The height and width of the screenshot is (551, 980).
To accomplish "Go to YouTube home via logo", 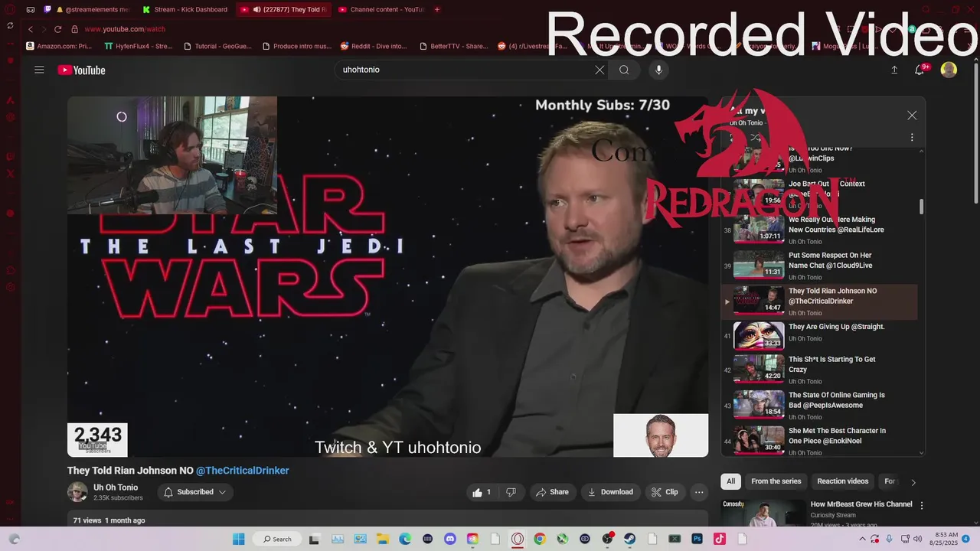I will 81,70.
